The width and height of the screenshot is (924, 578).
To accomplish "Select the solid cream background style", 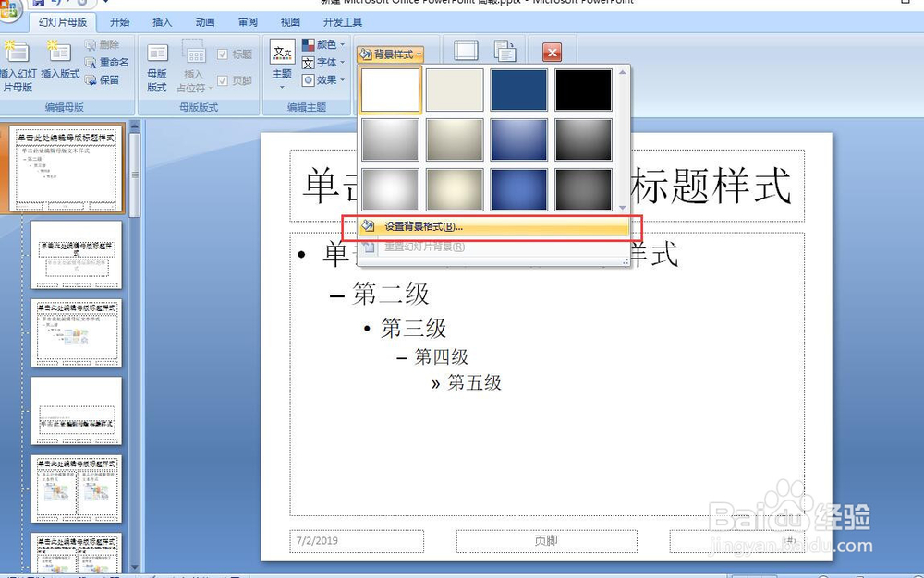I will (455, 90).
